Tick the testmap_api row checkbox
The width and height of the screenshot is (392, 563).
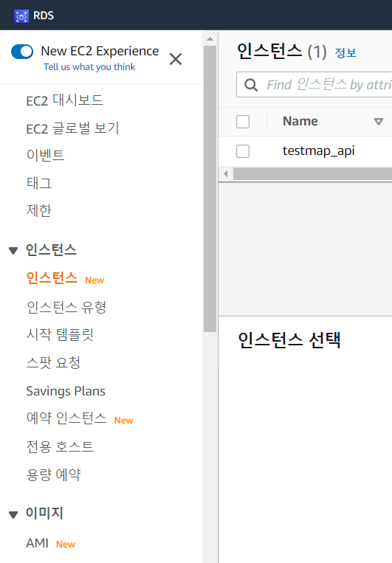pos(243,151)
